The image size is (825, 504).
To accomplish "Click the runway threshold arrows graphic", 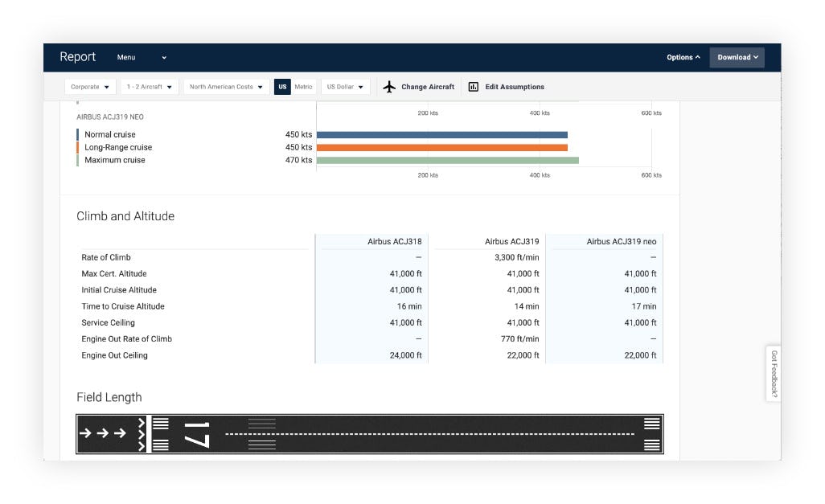I will coord(105,434).
